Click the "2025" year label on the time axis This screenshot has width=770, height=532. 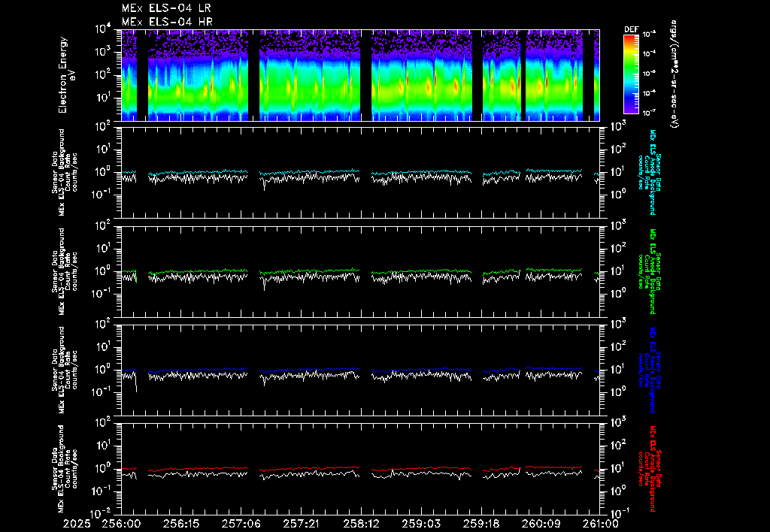[77, 524]
